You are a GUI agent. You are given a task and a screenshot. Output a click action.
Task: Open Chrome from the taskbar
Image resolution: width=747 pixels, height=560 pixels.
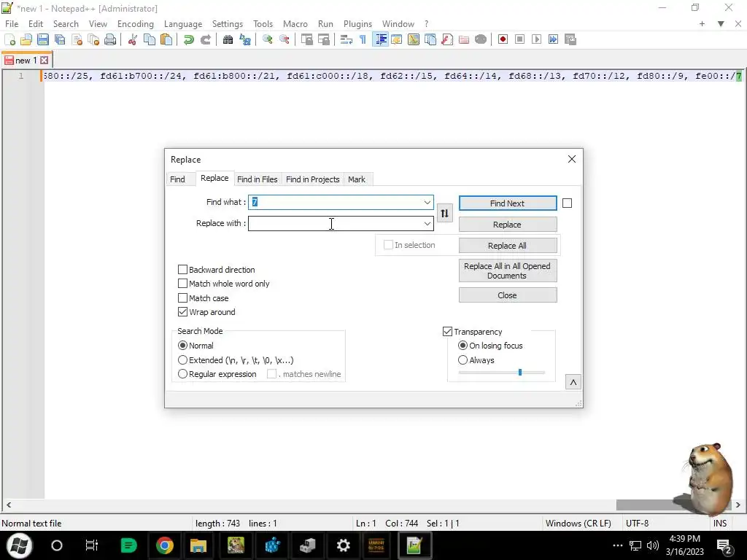click(164, 545)
